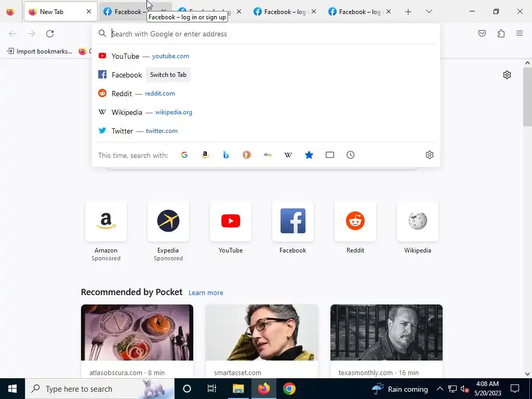
Task: Search this time with Google icon
Action: (184, 155)
